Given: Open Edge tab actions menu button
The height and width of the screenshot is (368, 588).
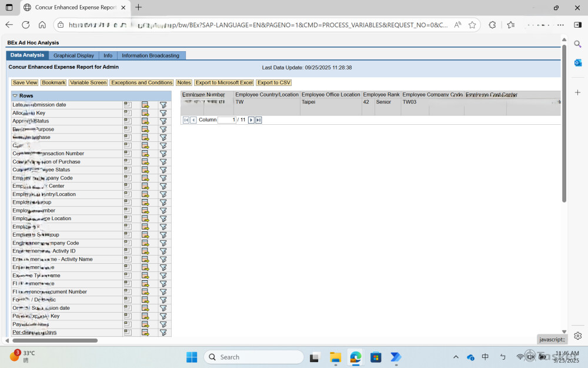Looking at the screenshot, I should click(x=9, y=8).
